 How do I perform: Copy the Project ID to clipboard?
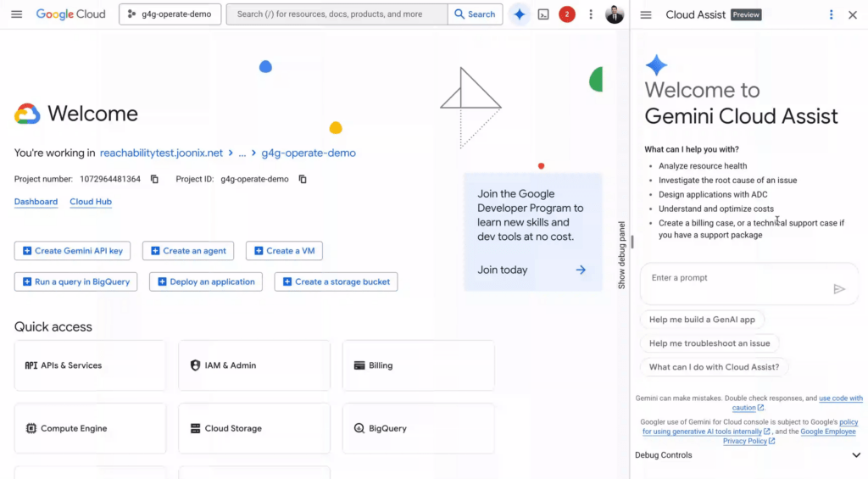[303, 179]
